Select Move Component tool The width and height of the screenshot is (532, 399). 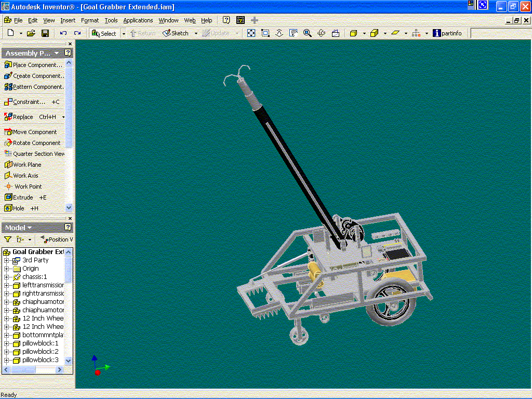[31, 132]
